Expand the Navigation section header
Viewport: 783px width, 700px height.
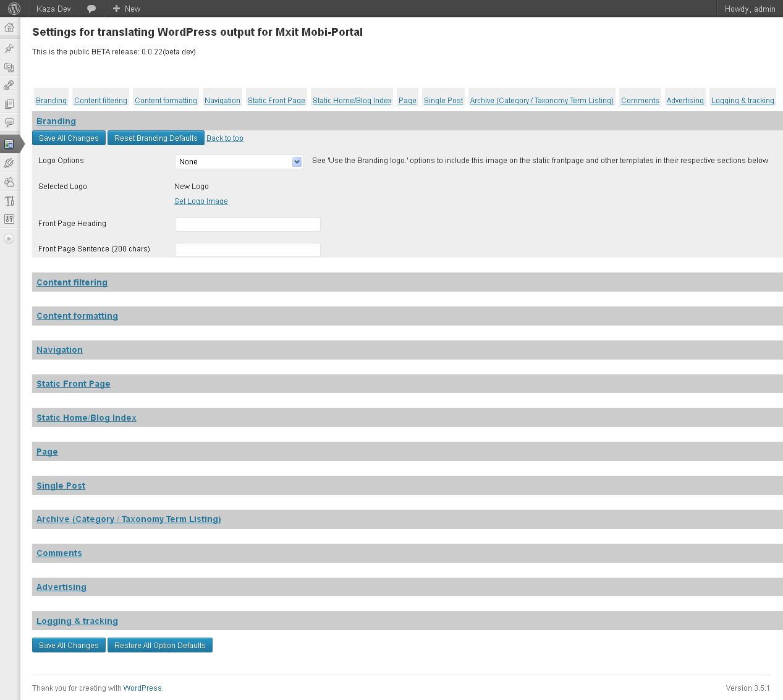(x=59, y=350)
